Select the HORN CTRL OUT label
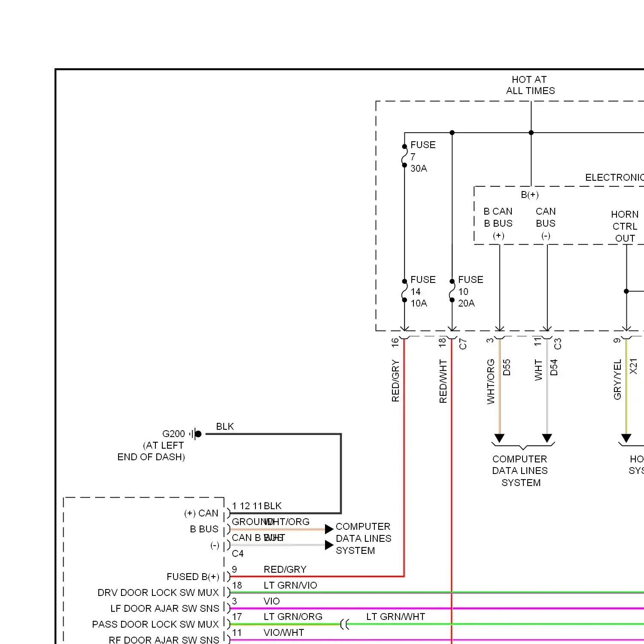Image resolution: width=644 pixels, height=644 pixels. coord(625,226)
